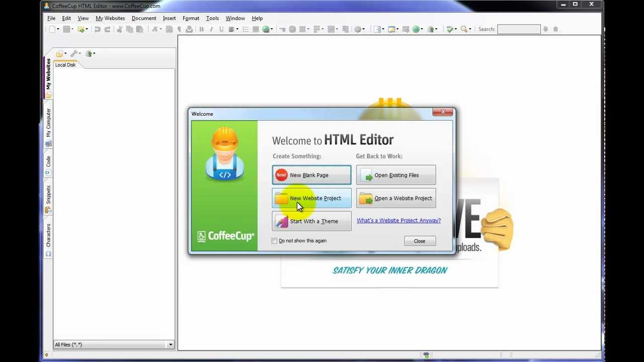
Task: Click the globe preview icon near Search
Action: (416, 29)
